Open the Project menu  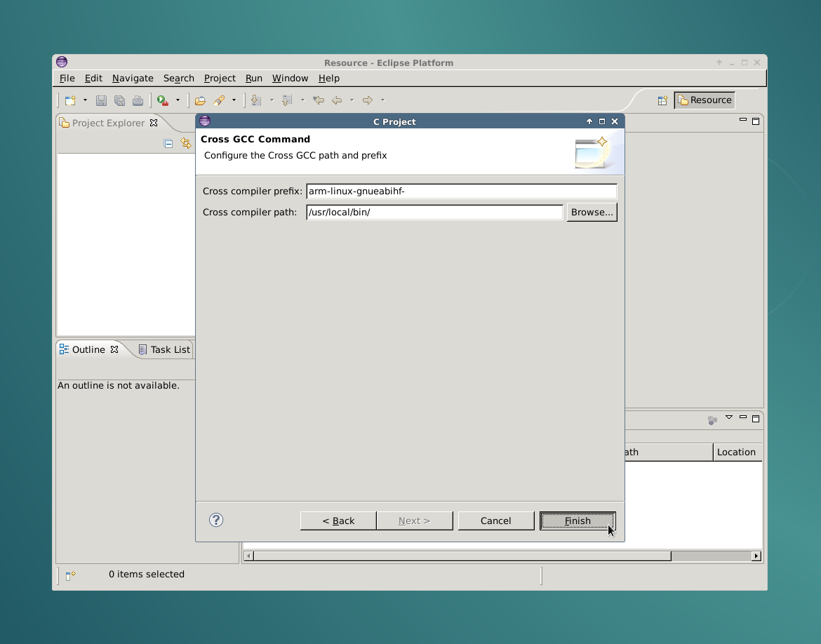(220, 78)
